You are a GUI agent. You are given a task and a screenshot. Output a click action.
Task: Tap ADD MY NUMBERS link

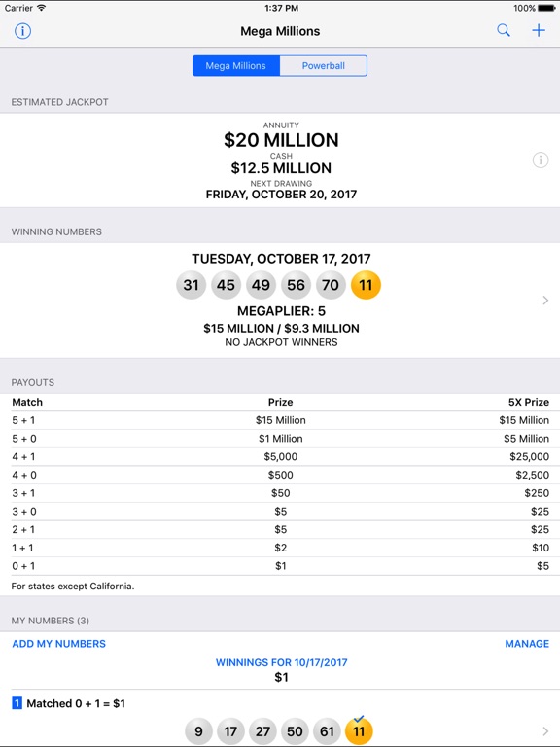point(59,644)
